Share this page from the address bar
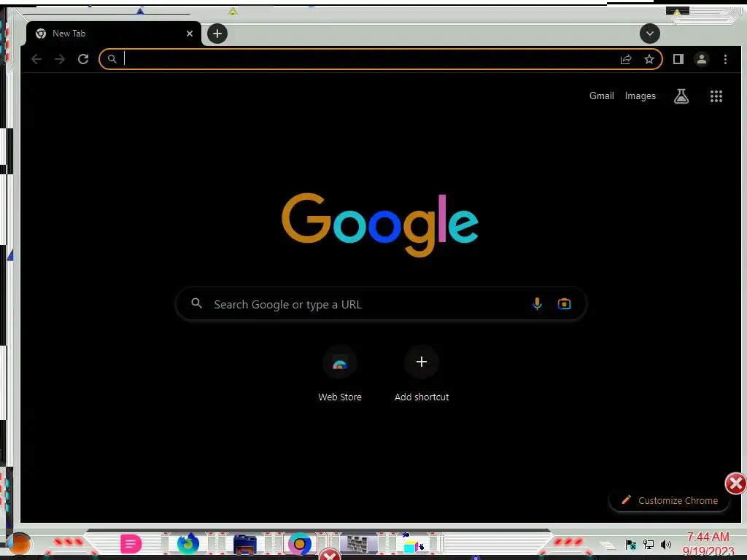Viewport: 747px width, 560px height. pos(625,59)
